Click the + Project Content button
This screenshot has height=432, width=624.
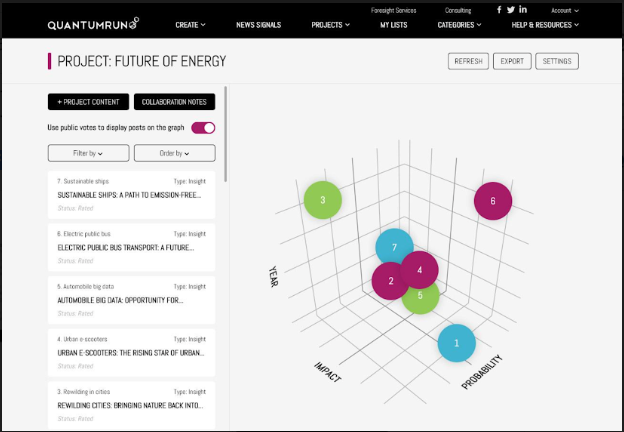88,102
